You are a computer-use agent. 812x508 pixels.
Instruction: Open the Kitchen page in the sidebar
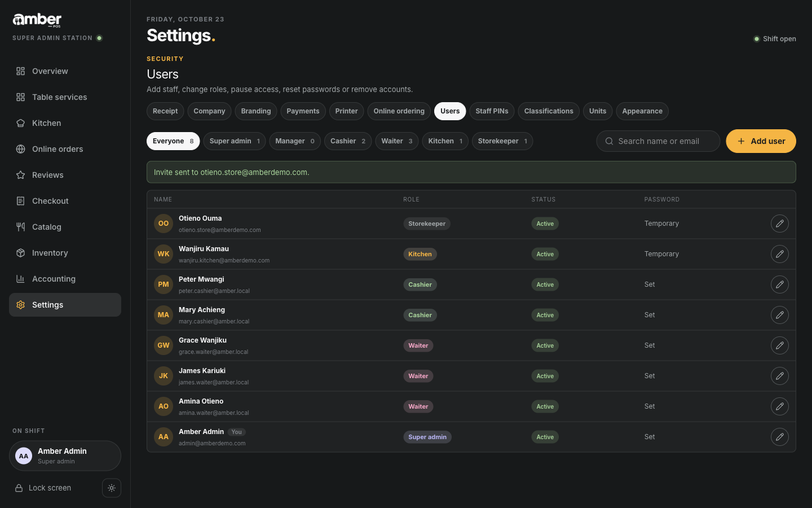coord(65,123)
